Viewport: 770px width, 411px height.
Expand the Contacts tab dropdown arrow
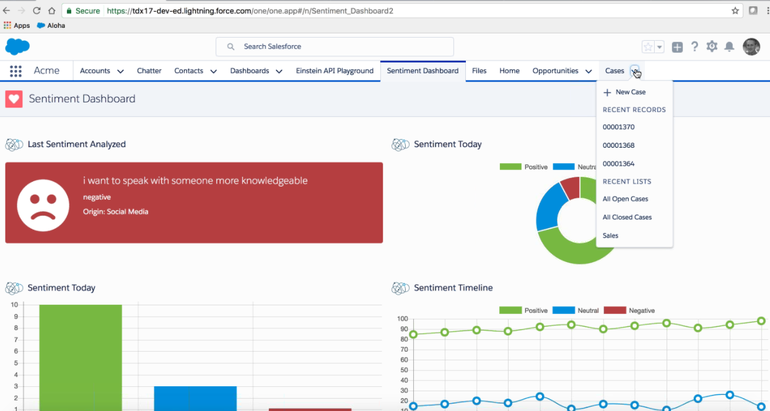tap(213, 72)
